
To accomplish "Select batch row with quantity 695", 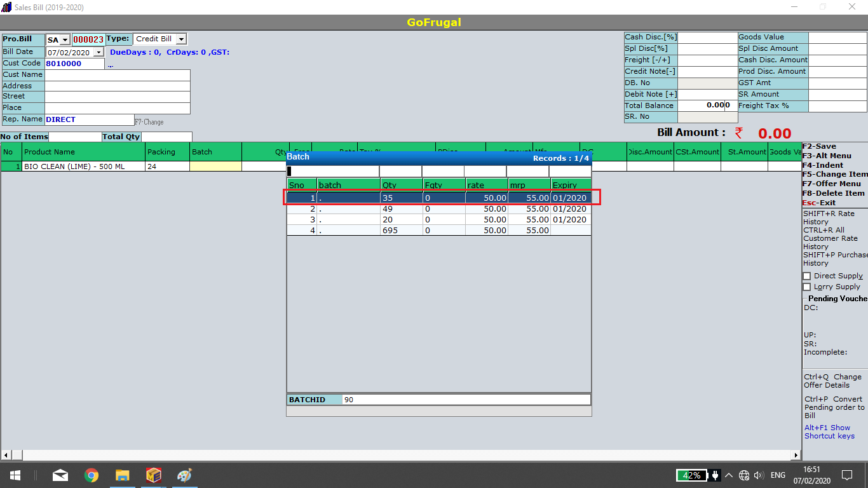I will [439, 230].
